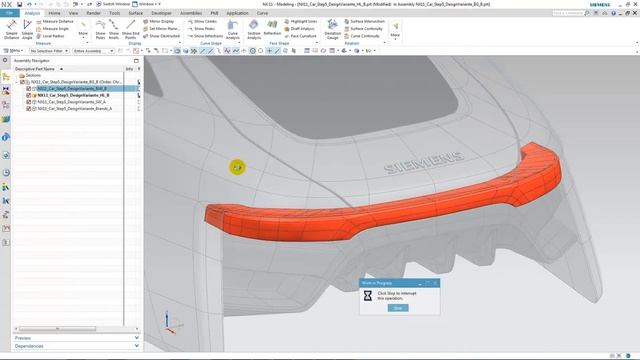Click the Mirror Display tool
640x360 pixels.
(158, 21)
